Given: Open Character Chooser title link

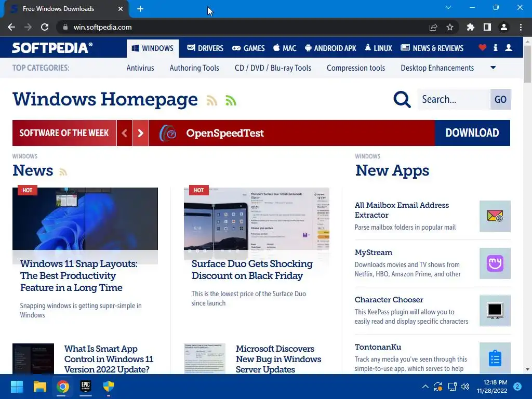Looking at the screenshot, I should (x=389, y=300).
